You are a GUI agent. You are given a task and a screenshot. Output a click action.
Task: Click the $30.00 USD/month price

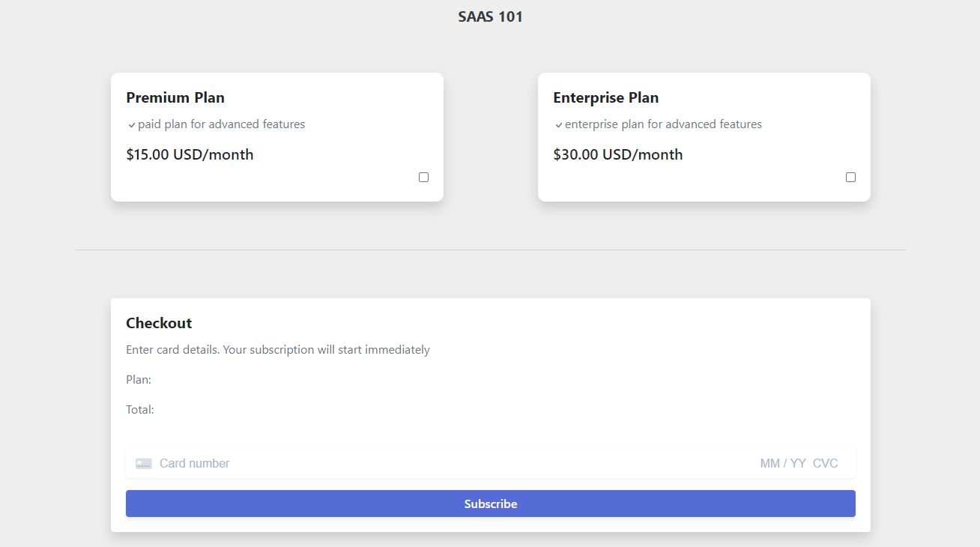618,154
